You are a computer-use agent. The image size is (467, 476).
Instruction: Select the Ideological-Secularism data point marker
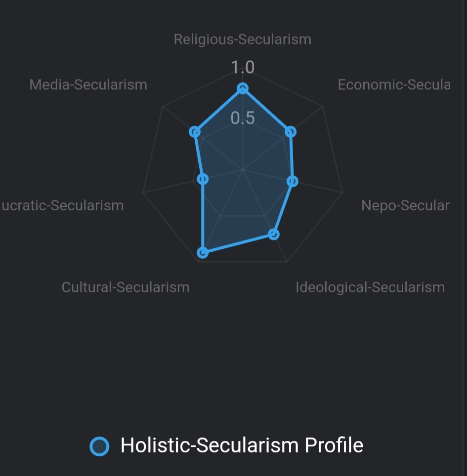click(x=274, y=234)
